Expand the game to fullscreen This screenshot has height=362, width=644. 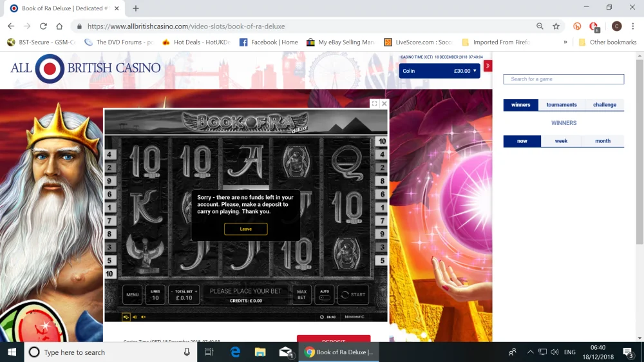(x=375, y=104)
